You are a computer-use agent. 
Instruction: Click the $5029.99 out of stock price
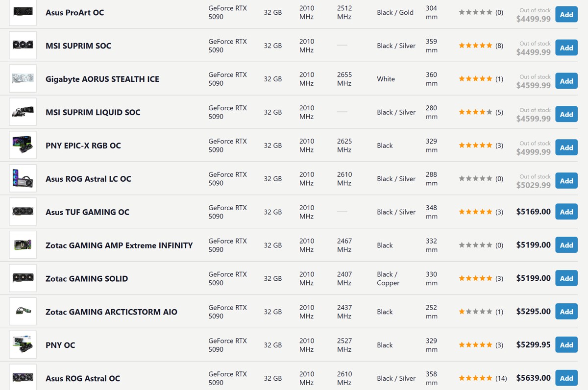533,185
